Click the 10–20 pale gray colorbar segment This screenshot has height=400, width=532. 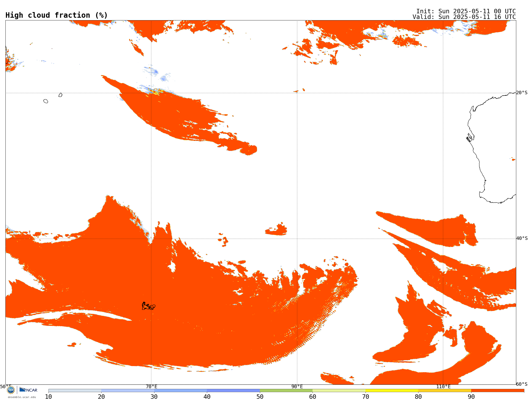(x=75, y=391)
